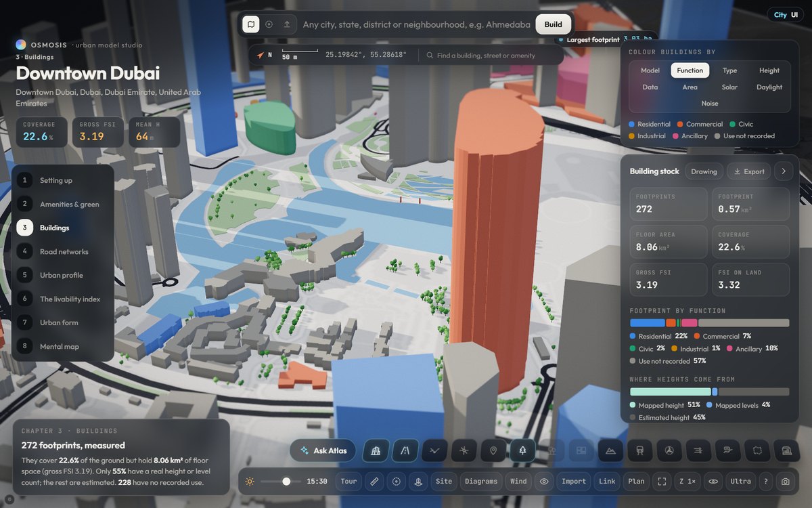Image resolution: width=812 pixels, height=508 pixels.
Task: Colour buildings by Model
Action: pos(650,70)
